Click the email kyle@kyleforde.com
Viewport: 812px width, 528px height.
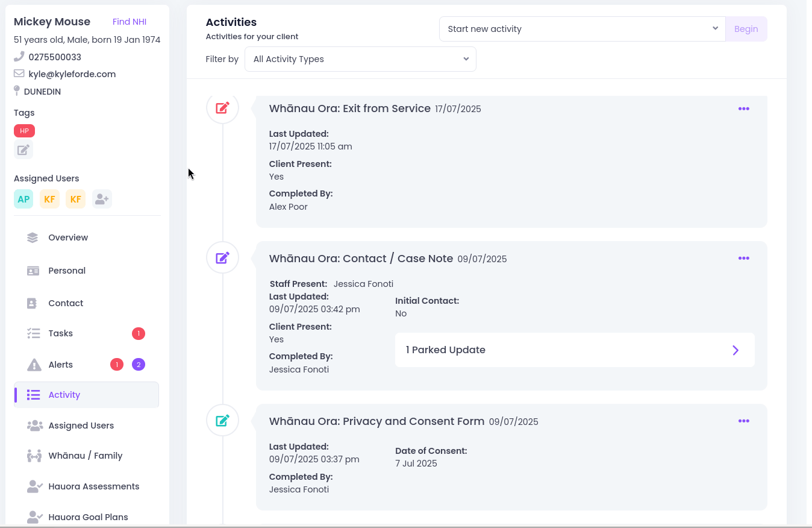pos(72,74)
